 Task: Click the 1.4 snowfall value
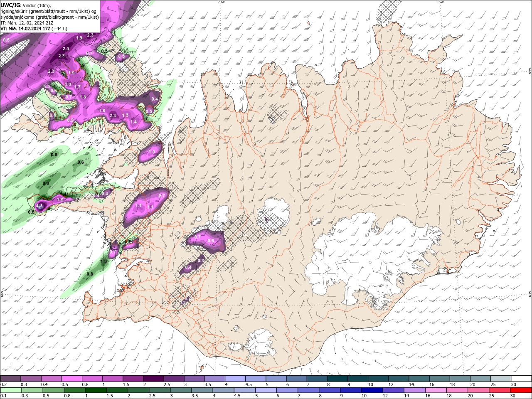pyautogui.click(x=133, y=122)
